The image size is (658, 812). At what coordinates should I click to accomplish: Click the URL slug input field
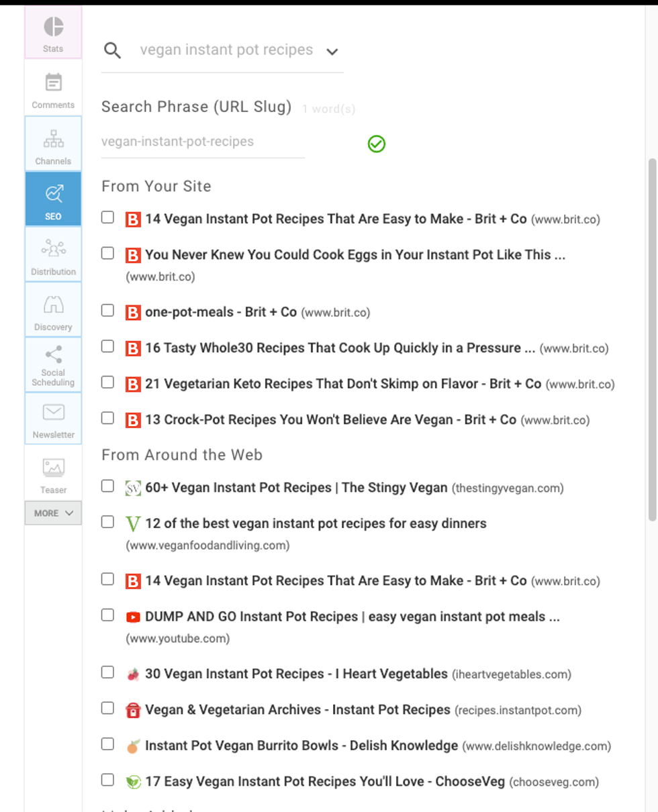coord(202,142)
